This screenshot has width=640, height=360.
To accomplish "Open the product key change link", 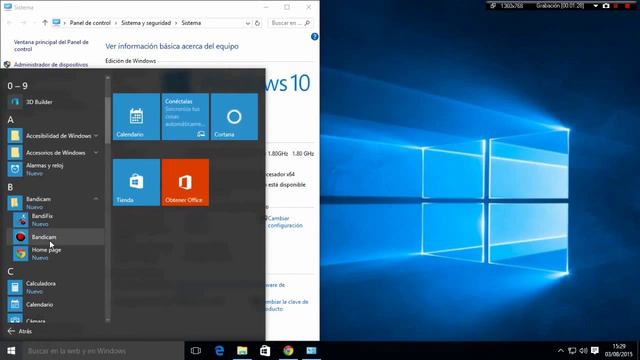I will pos(286,305).
